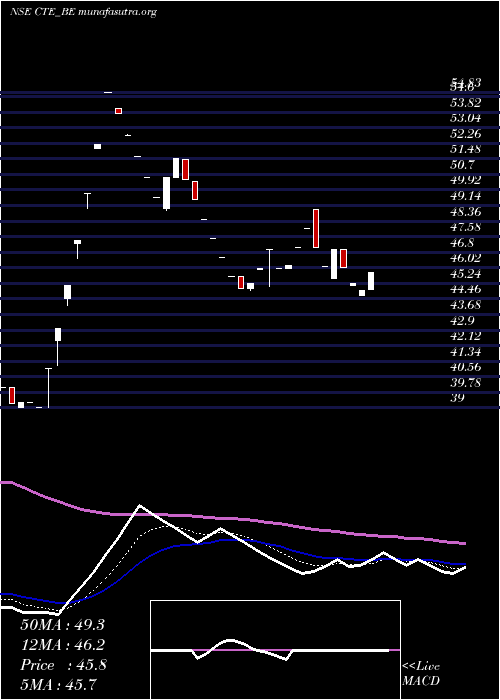Click the 50MA : 49.3 readout
This screenshot has width=500, height=700.
(62, 625)
